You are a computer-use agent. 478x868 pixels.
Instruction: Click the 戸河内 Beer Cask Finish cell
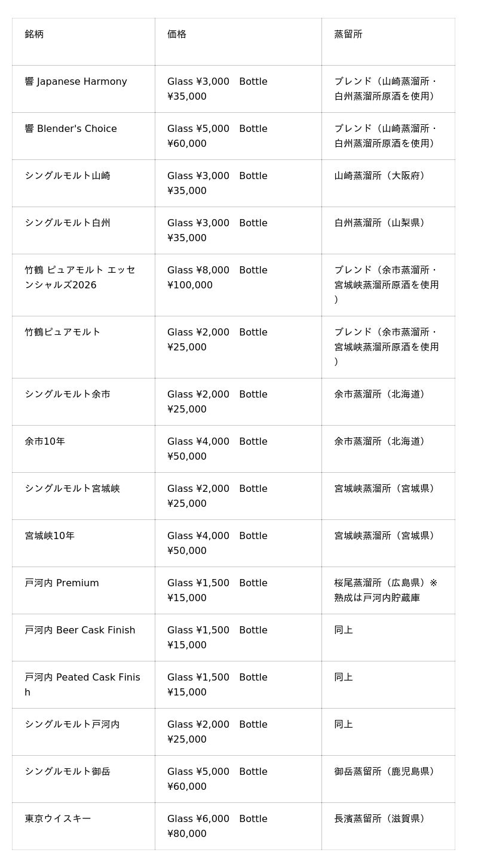tap(83, 637)
